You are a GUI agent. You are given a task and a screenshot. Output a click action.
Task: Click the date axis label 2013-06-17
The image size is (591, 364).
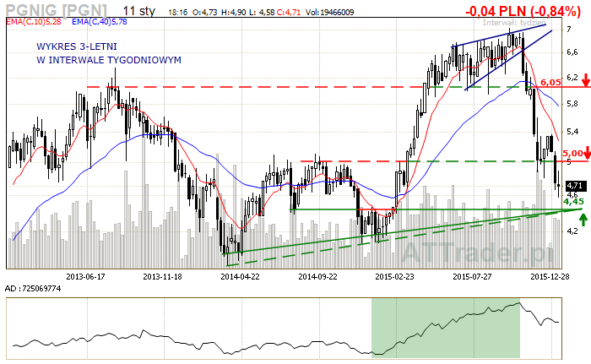click(85, 276)
